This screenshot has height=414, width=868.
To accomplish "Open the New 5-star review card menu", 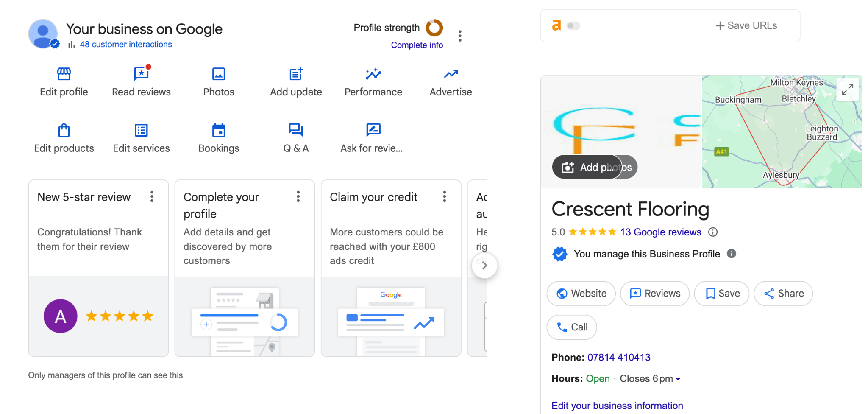I will pos(152,196).
